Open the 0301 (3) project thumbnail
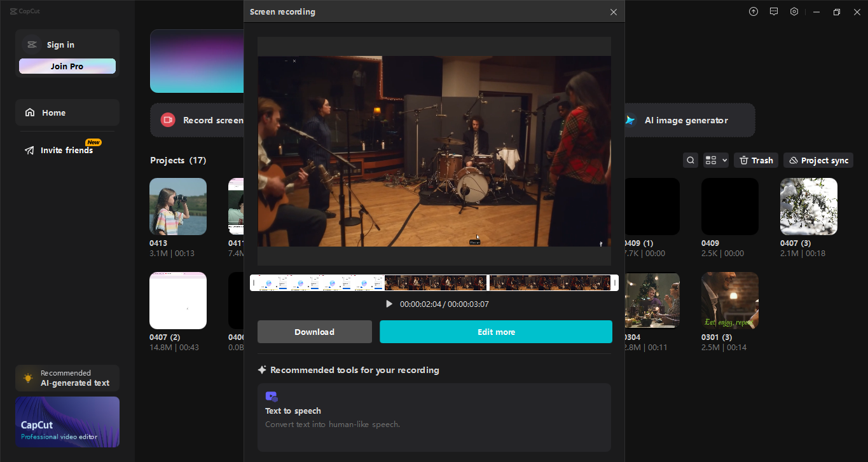868x462 pixels. (730, 301)
